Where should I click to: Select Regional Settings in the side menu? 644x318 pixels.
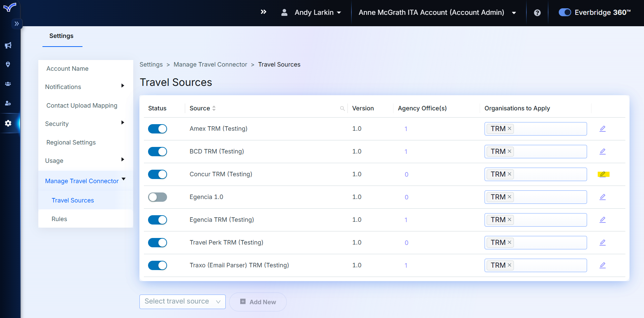coord(71,142)
